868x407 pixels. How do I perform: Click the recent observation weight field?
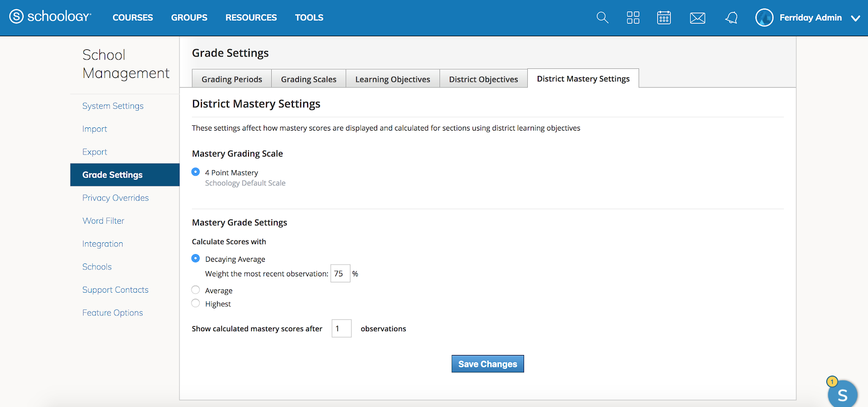[340, 274]
